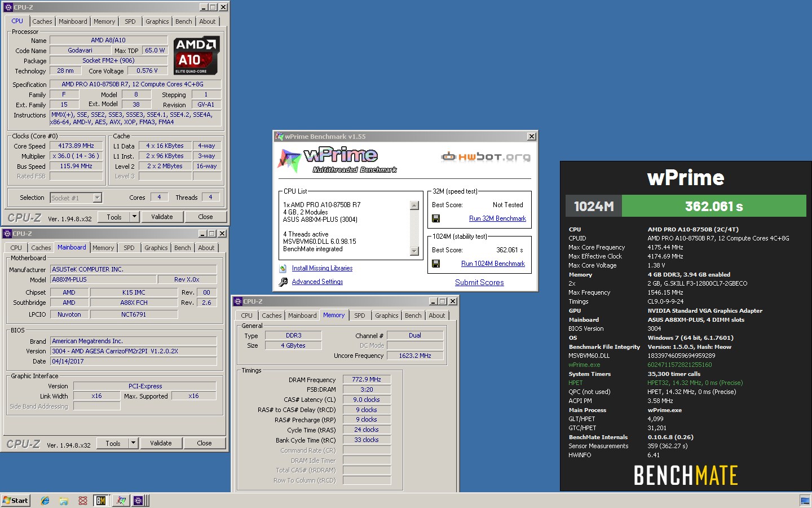Open Bench tab in top CPU-Z window

tap(184, 21)
